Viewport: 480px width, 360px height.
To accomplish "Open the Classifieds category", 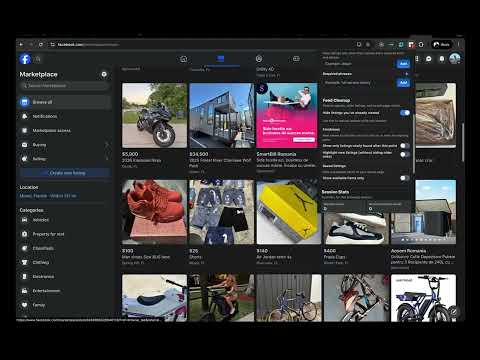I will (x=65, y=248).
